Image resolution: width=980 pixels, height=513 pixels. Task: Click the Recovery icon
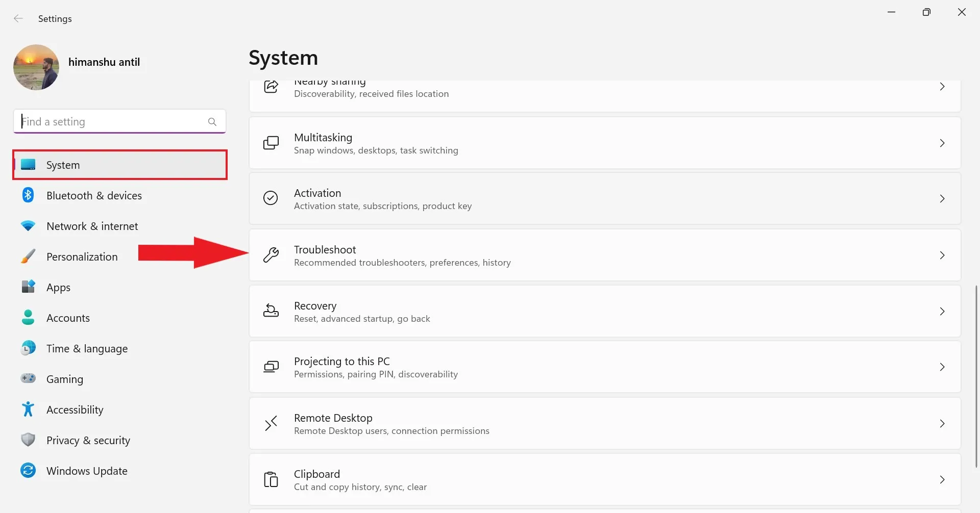click(x=271, y=311)
